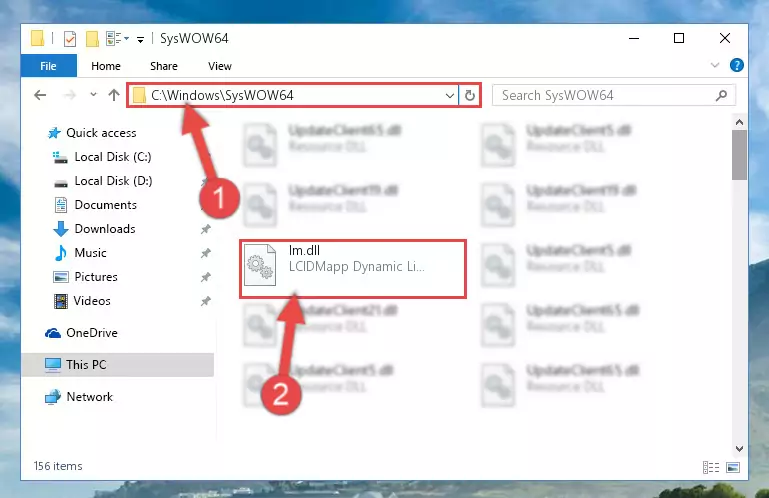Click the Videos film icon in sidebar
This screenshot has height=498, width=769.
tap(61, 301)
